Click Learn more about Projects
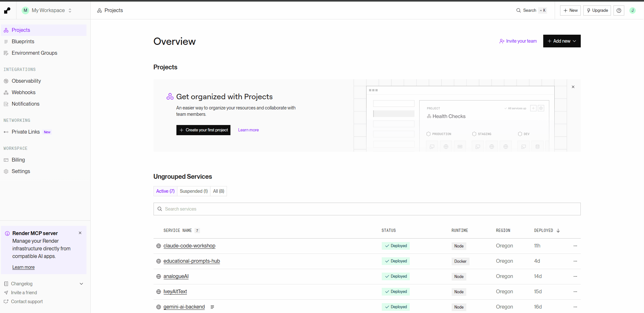This screenshot has height=313, width=644. (x=248, y=130)
